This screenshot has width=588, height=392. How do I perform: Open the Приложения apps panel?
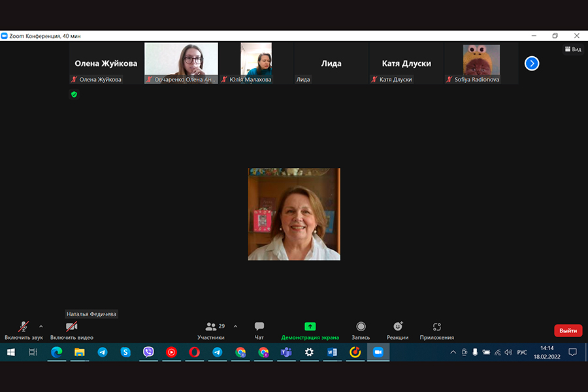pos(436,330)
